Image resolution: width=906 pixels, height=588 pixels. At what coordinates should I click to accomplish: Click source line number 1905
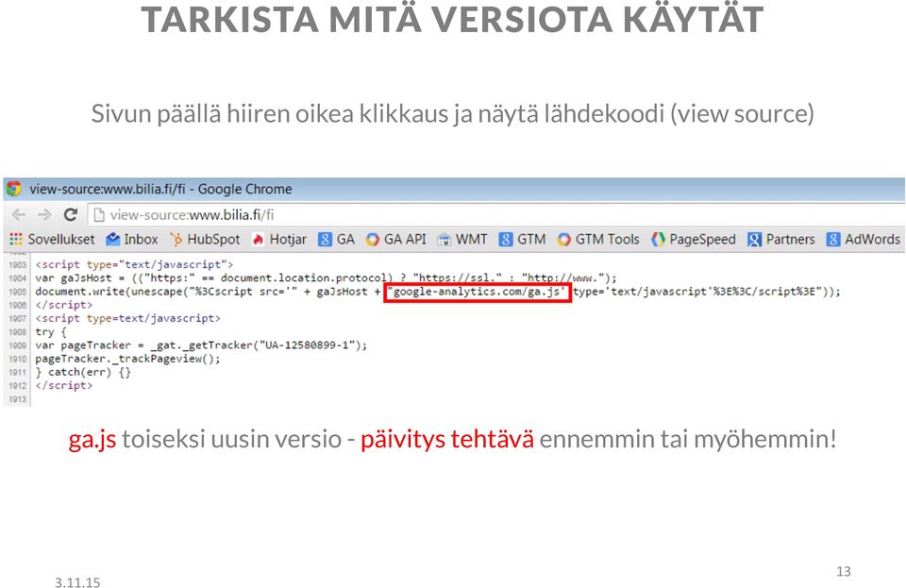point(17,292)
